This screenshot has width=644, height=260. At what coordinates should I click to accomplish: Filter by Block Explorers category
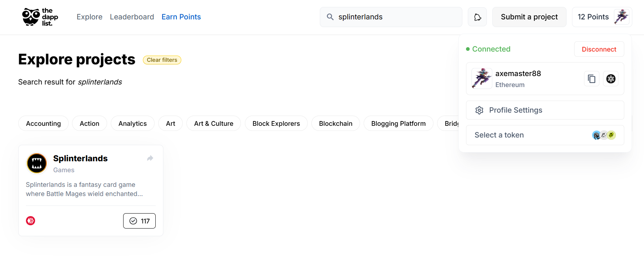276,124
